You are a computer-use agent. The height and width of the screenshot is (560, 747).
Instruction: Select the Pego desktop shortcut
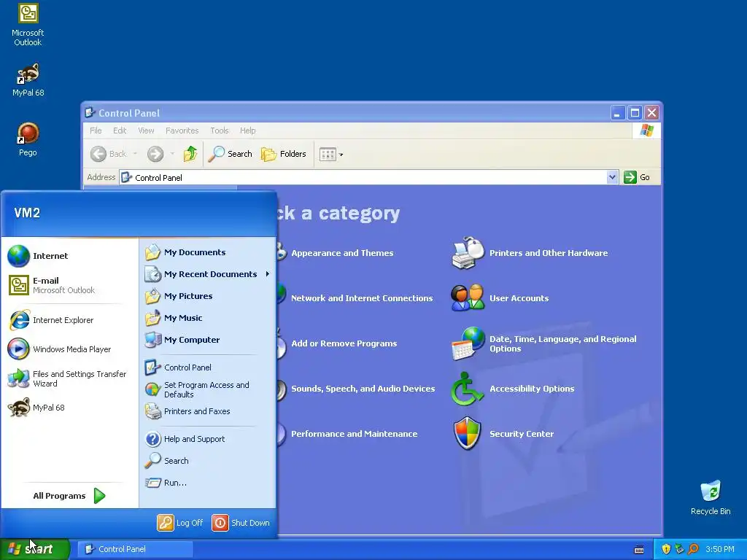pos(28,139)
